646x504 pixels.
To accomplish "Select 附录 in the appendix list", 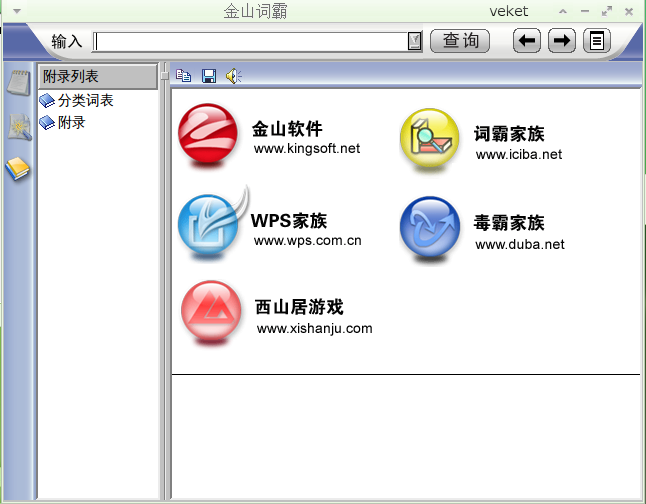I will (x=71, y=122).
